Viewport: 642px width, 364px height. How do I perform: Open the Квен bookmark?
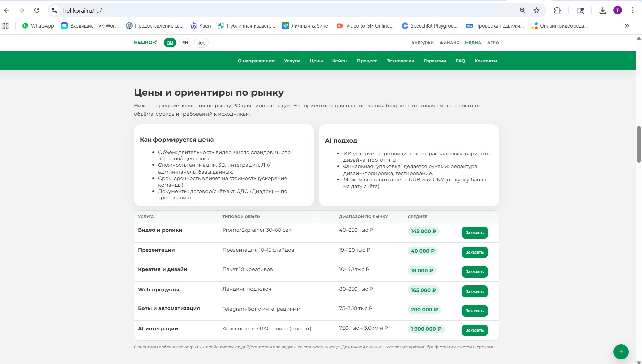pos(200,26)
